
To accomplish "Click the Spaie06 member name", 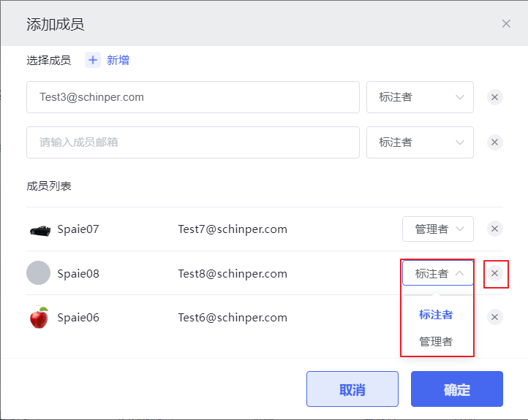I will pos(78,318).
